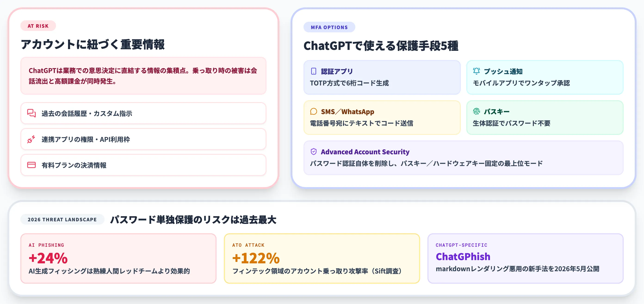
Task: Click the ATO ATTACK label
Action: pyautogui.click(x=248, y=245)
